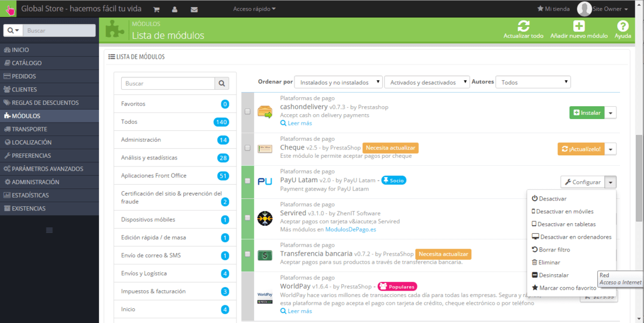The image size is (644, 323).
Task: Expand the arrow next to ¡Actualízelo! button
Action: (611, 149)
